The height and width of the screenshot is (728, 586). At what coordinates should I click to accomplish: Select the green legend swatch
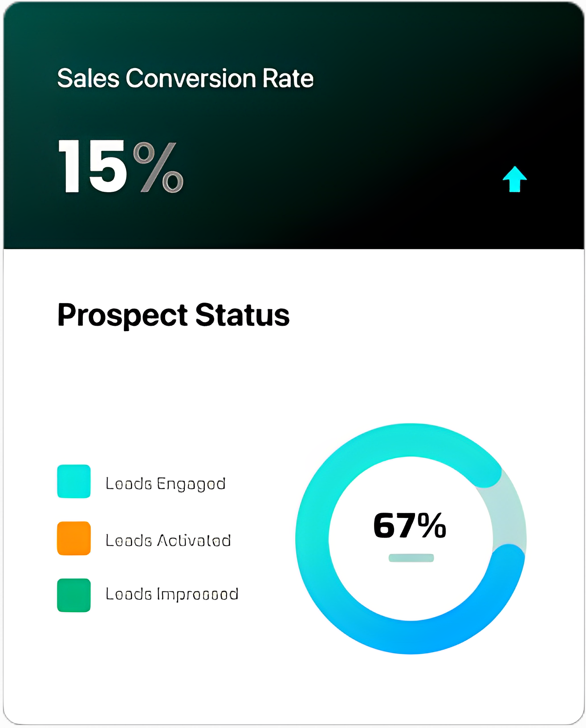(74, 595)
